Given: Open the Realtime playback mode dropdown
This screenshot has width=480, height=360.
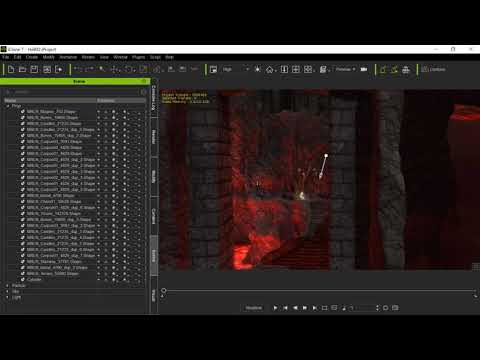Looking at the screenshot, I should click(x=254, y=308).
